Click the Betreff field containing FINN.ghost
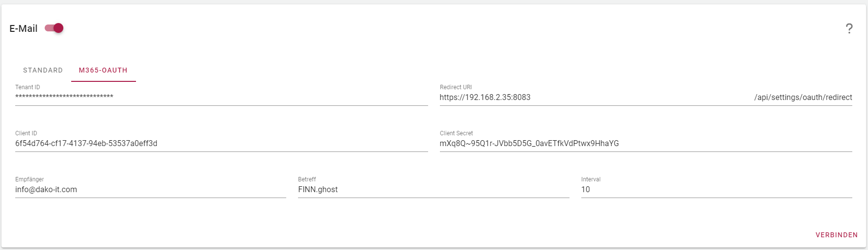 (x=434, y=189)
